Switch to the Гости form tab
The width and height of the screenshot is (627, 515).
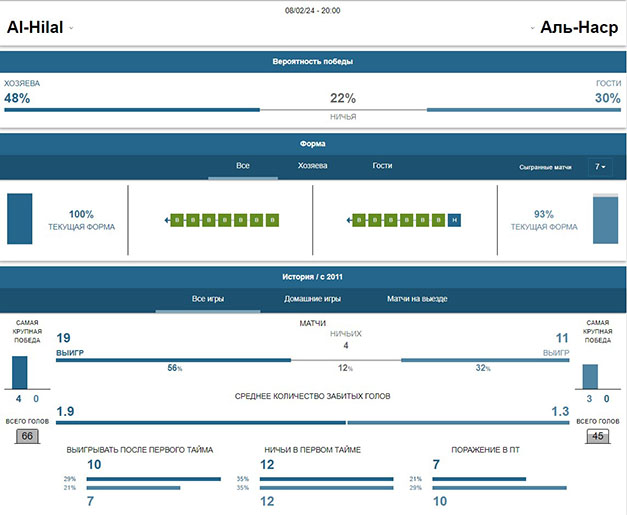tap(382, 166)
